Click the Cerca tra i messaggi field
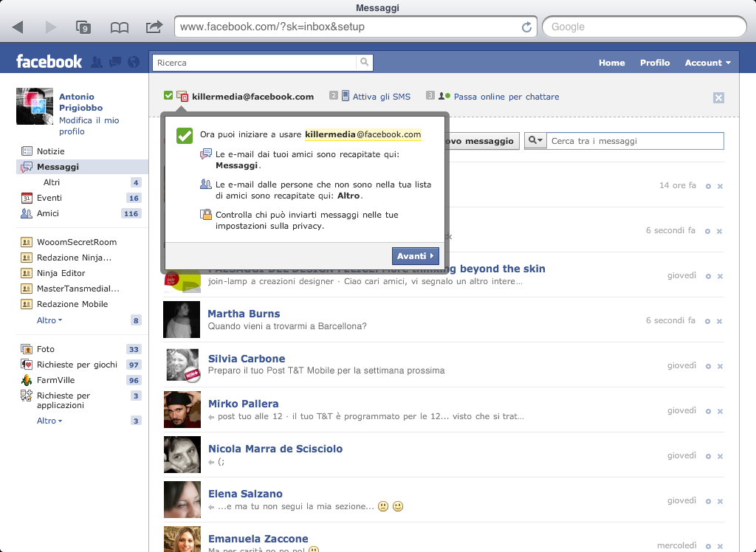Image resolution: width=756 pixels, height=552 pixels. pyautogui.click(x=635, y=141)
